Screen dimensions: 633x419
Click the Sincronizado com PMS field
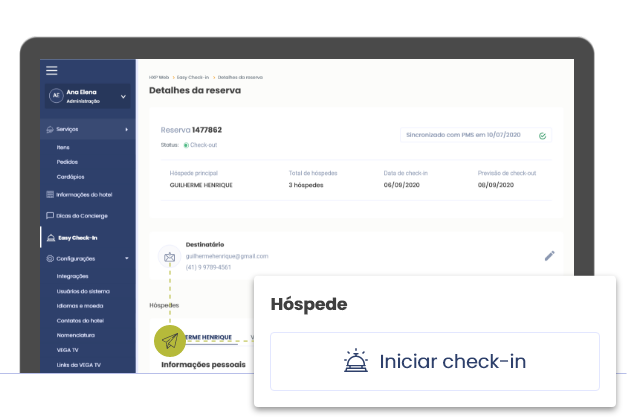(468, 135)
